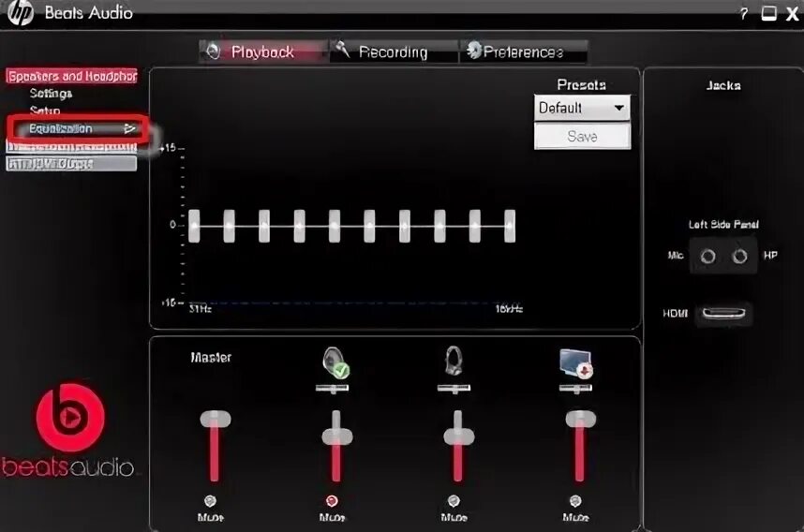Viewport: 804px width, 532px height.
Task: Select the speaker device icon with green check
Action: tap(335, 362)
